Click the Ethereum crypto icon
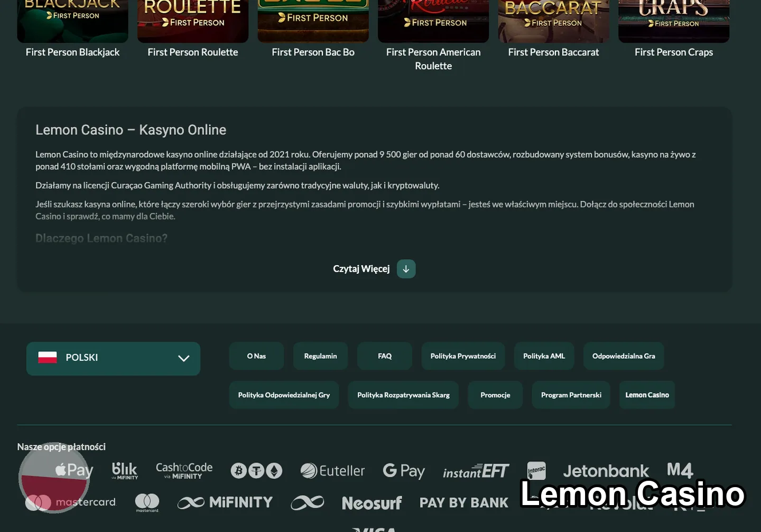761x532 pixels. click(x=274, y=471)
